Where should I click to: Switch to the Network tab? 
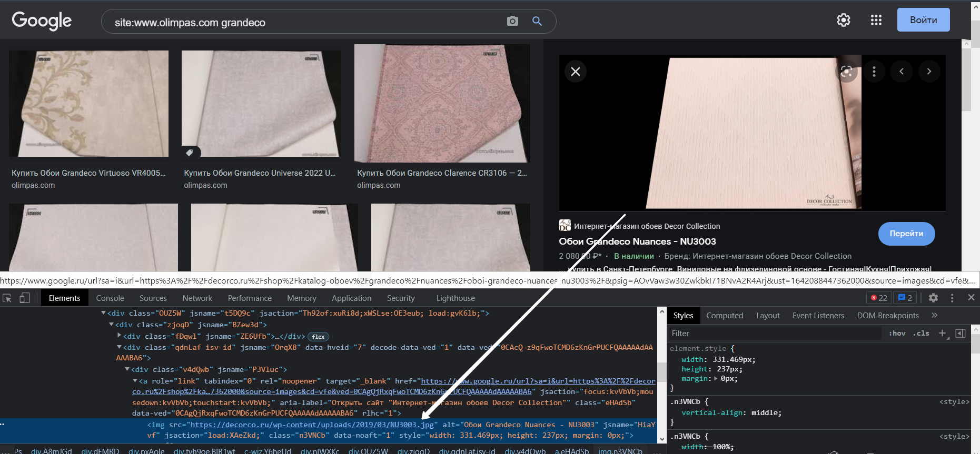[x=197, y=298]
